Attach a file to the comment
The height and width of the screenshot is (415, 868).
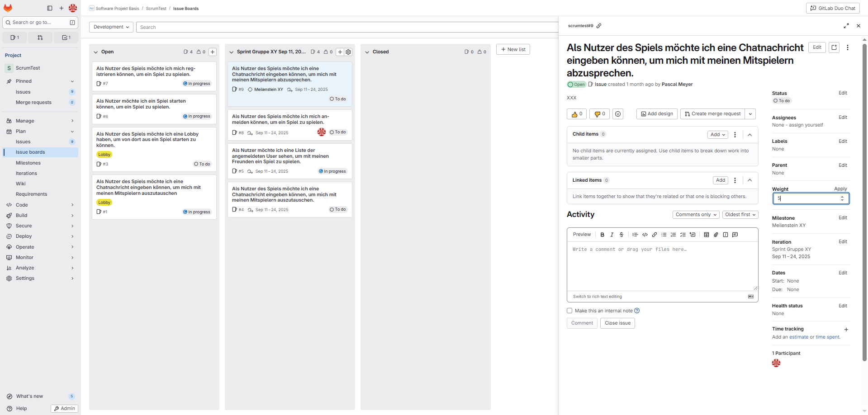[x=716, y=235]
